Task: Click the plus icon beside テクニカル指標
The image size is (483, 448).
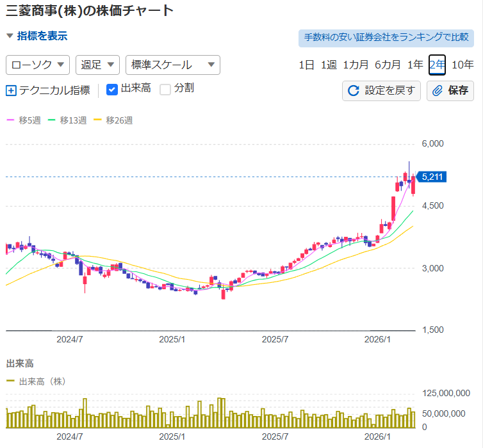Action: 11,90
